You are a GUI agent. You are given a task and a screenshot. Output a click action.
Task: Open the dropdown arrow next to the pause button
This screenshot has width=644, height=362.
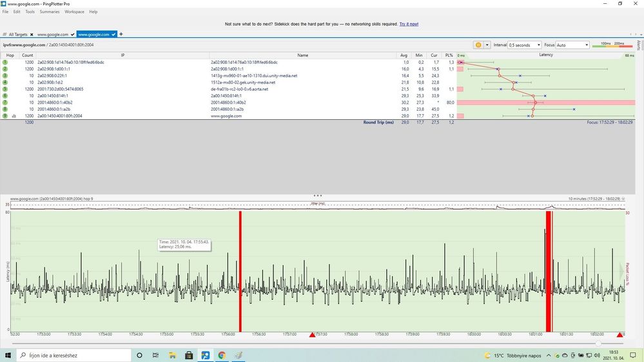(487, 44)
